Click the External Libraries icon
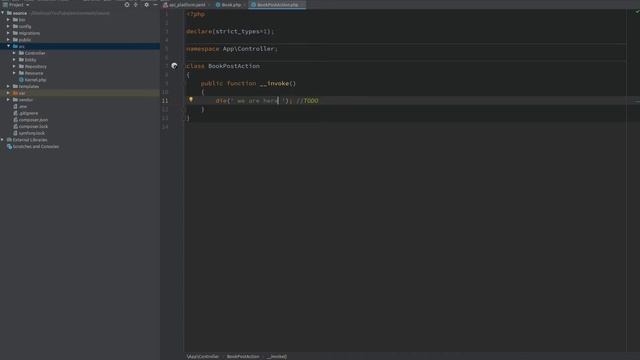The width and height of the screenshot is (640, 360). pyautogui.click(x=9, y=140)
